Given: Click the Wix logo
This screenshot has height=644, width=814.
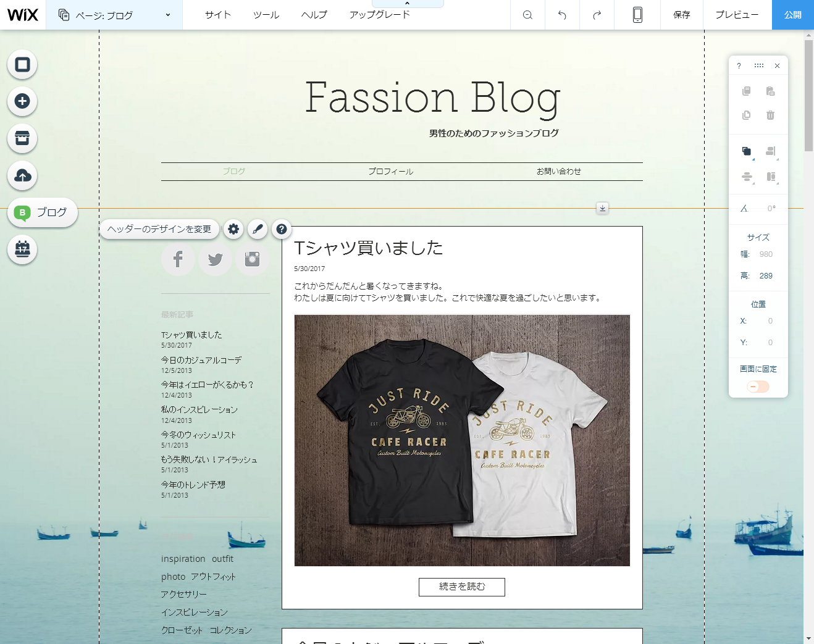Looking at the screenshot, I should (23, 15).
